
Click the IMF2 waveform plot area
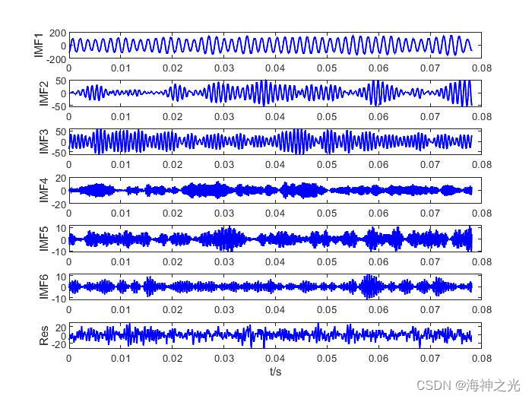click(275, 93)
